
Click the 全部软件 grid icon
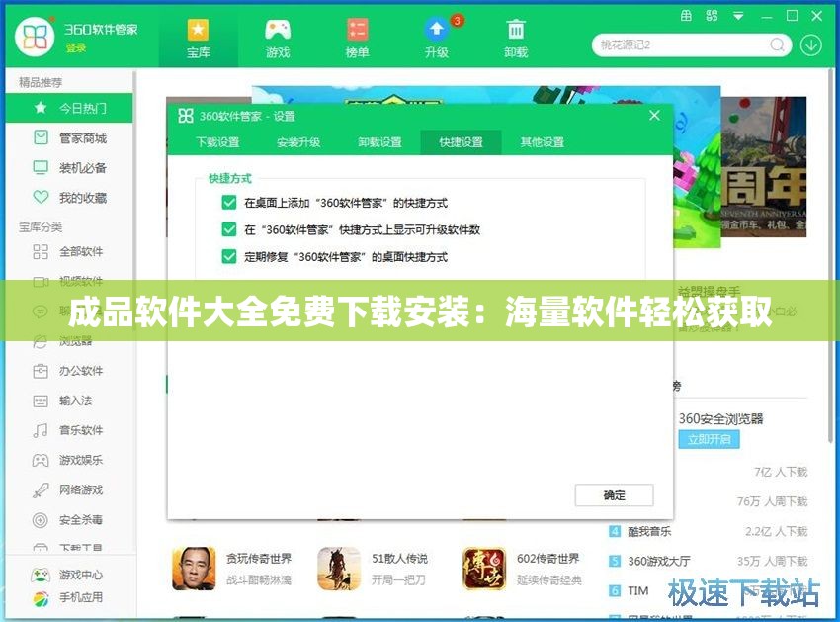[x=41, y=251]
